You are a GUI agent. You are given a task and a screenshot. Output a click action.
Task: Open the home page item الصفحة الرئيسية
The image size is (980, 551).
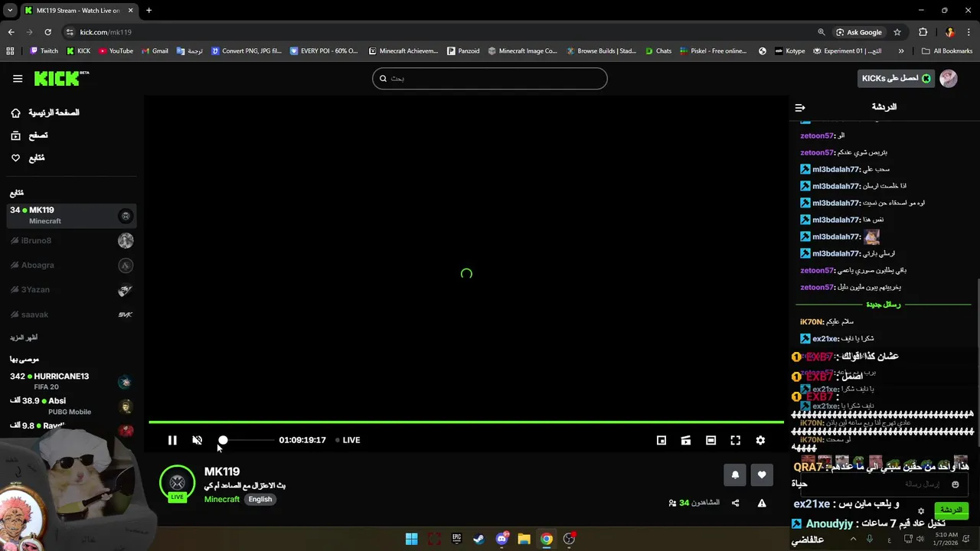(45, 112)
